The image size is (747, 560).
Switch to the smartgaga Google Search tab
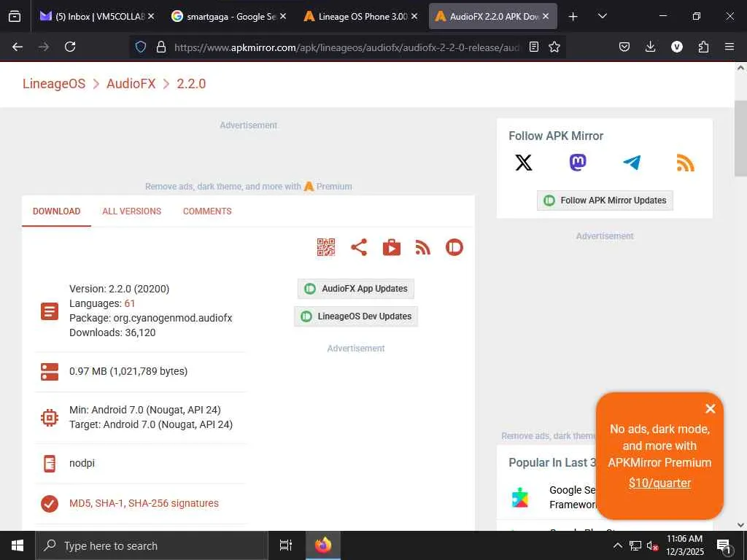point(228,16)
